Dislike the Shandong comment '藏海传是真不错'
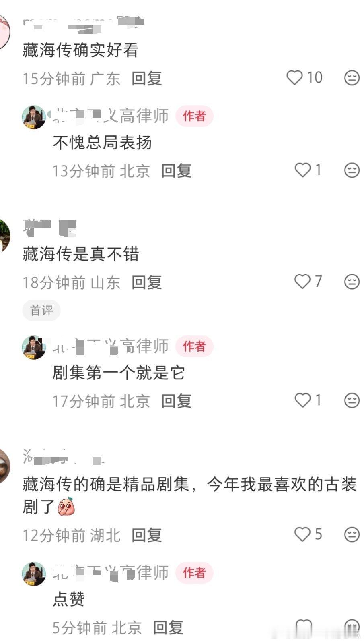This screenshot has width=364, height=642. (352, 281)
